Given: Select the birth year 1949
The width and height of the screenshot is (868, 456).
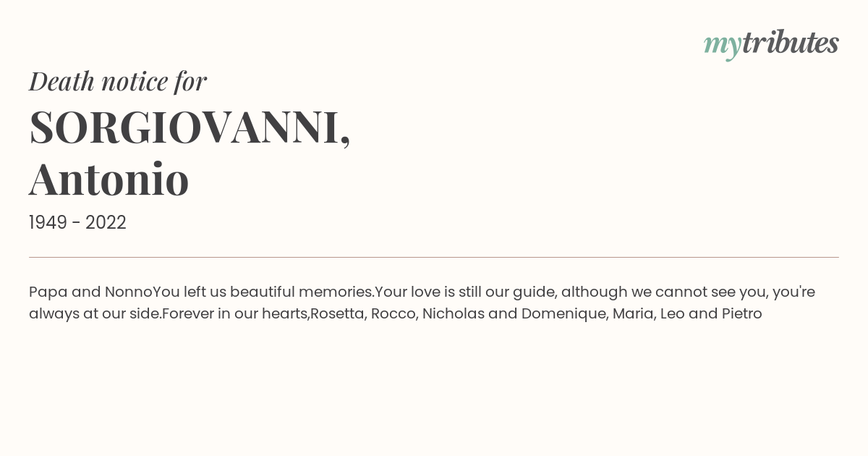Looking at the screenshot, I should point(48,223).
